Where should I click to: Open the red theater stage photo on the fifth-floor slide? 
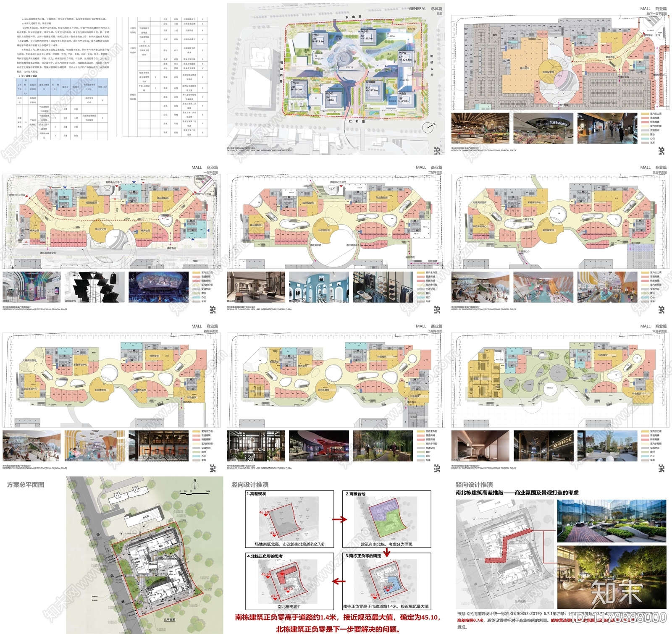(x=319, y=446)
